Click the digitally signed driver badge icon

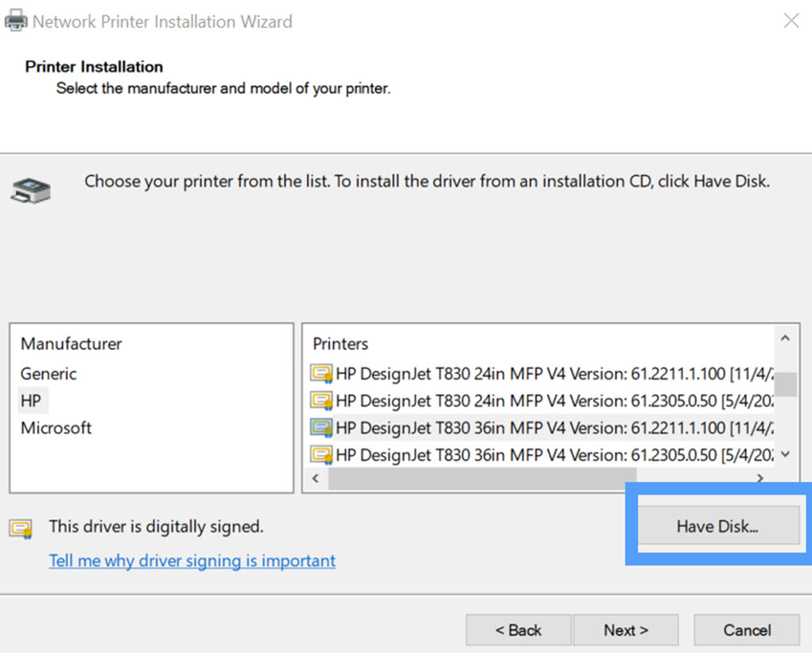pyautogui.click(x=20, y=527)
